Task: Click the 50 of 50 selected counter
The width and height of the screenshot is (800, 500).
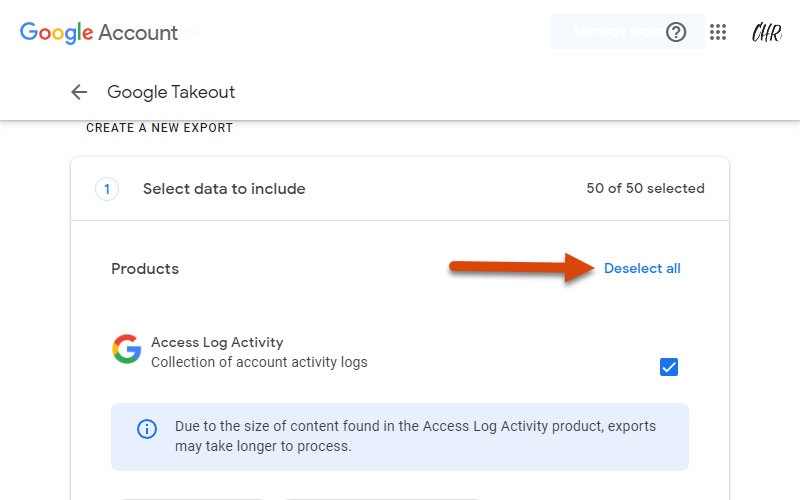Action: [x=645, y=188]
